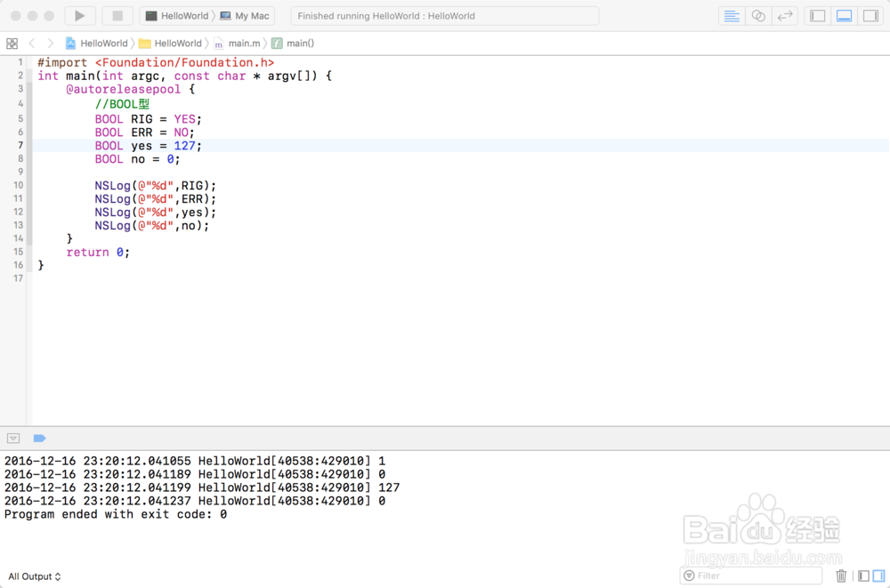The height and width of the screenshot is (588, 890).
Task: Click the highlighted line 'BOOL yes = 127;'
Action: [x=148, y=146]
